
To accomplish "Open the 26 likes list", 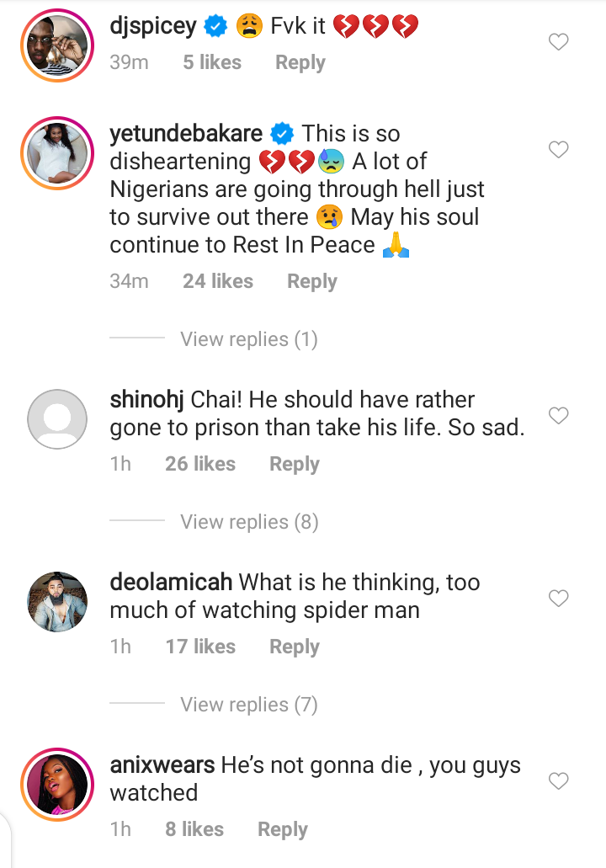I will click(x=199, y=464).
